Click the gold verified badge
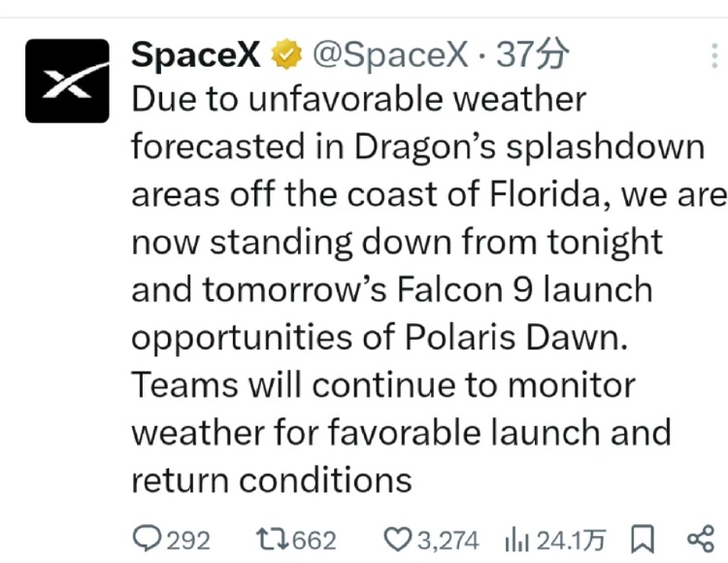This screenshot has width=728, height=563. click(x=286, y=54)
